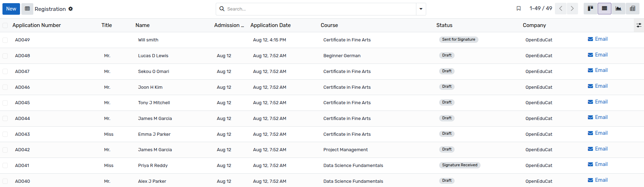Click Email for application AD044

[x=598, y=117]
